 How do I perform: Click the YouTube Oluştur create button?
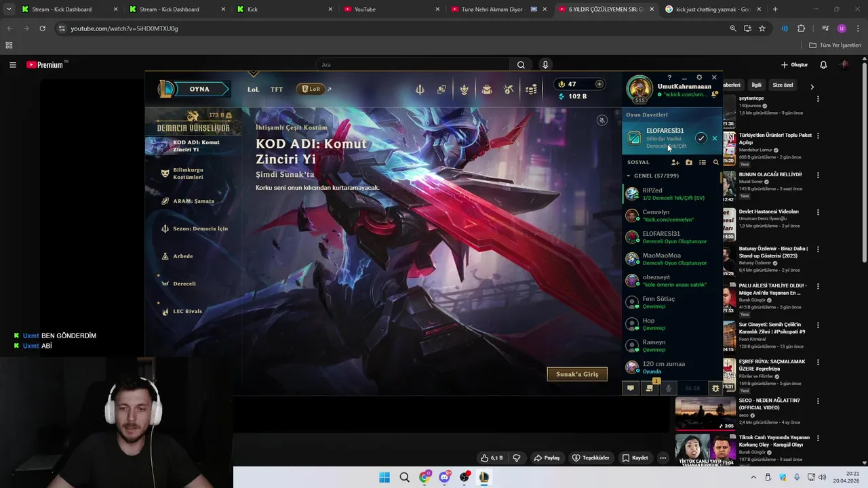(794, 65)
